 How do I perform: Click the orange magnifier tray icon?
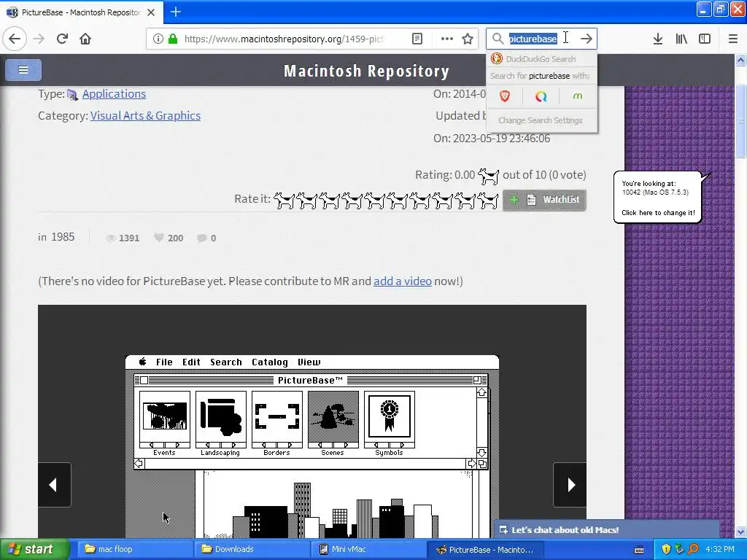[693, 549]
